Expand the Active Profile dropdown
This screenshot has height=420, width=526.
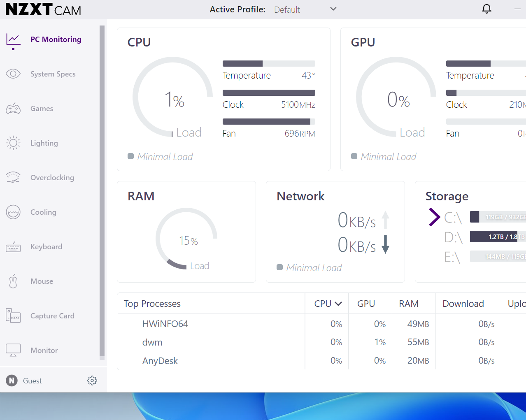coord(333,9)
